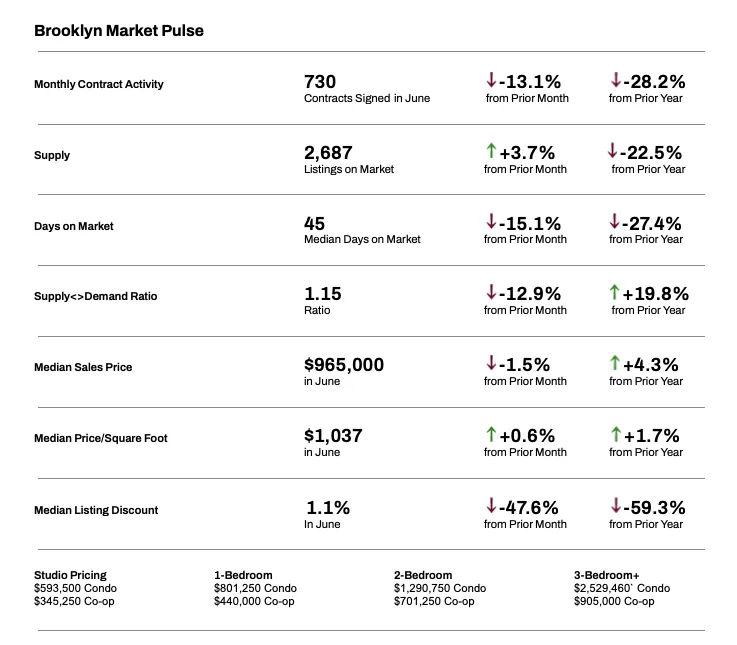Viewport: 737px width, 645px height.
Task: Click the 2-Bedroom pricing heading
Action: click(x=423, y=575)
